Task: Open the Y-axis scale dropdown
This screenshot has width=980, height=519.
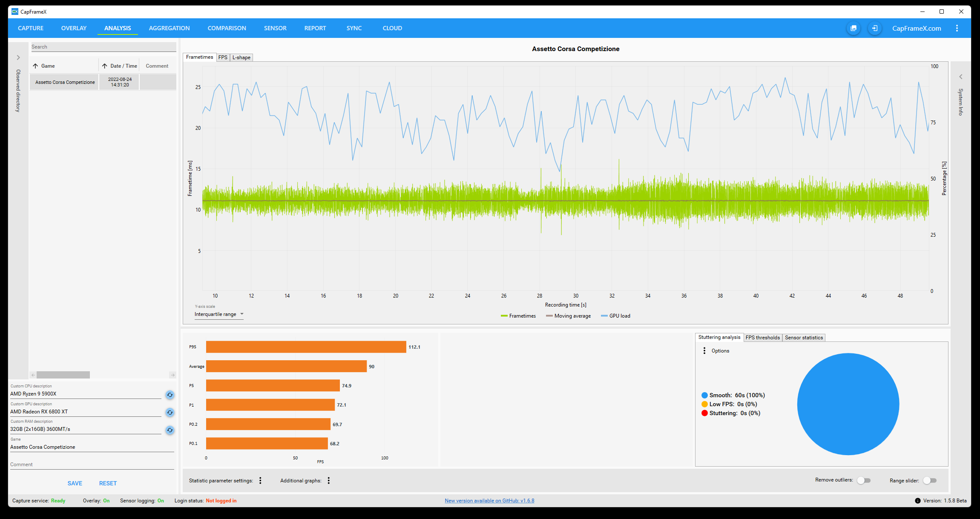Action: [219, 314]
